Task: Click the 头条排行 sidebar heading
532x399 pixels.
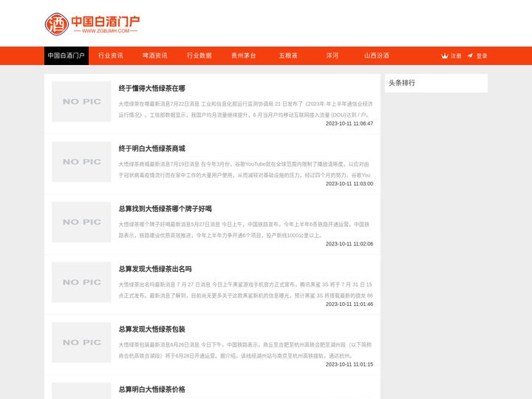Action: click(402, 83)
